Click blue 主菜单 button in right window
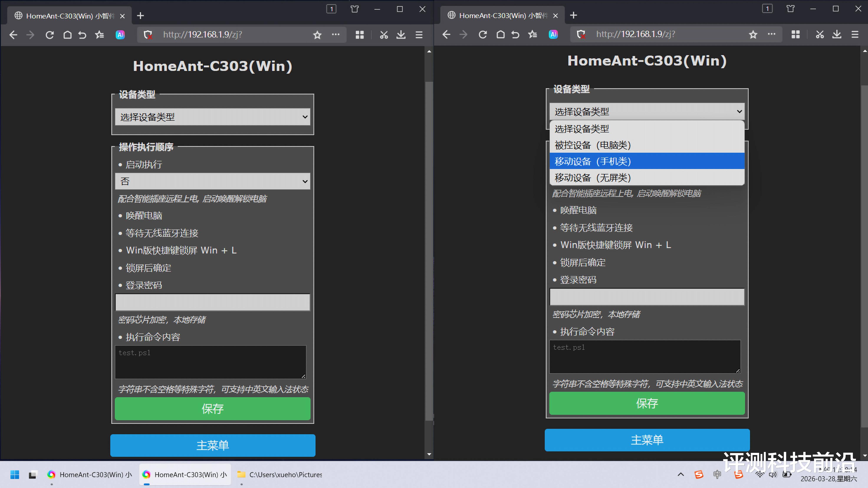The width and height of the screenshot is (868, 488). 647,440
